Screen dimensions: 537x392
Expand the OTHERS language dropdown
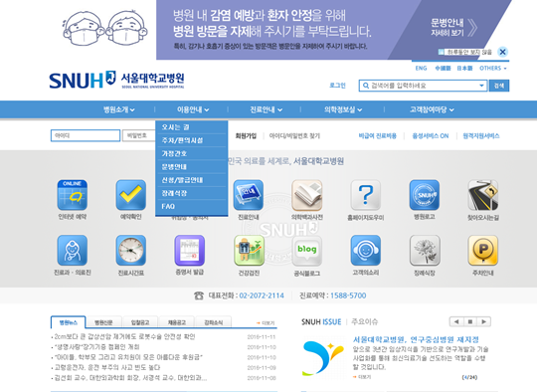pyautogui.click(x=493, y=69)
